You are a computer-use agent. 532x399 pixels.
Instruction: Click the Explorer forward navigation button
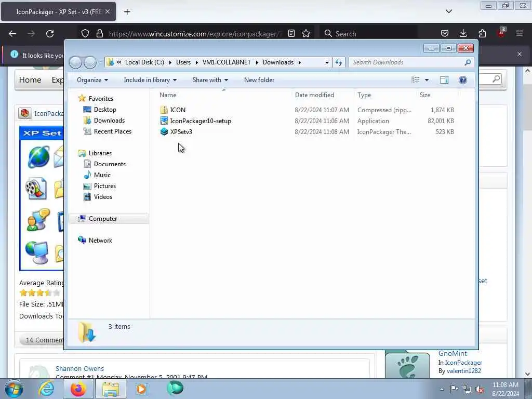(x=90, y=62)
